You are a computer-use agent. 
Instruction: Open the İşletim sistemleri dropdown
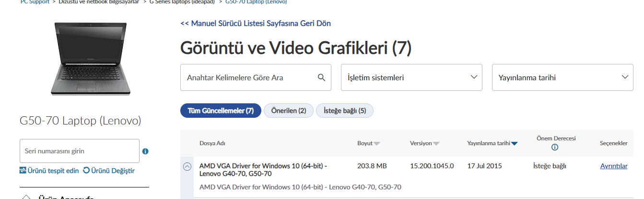[411, 77]
